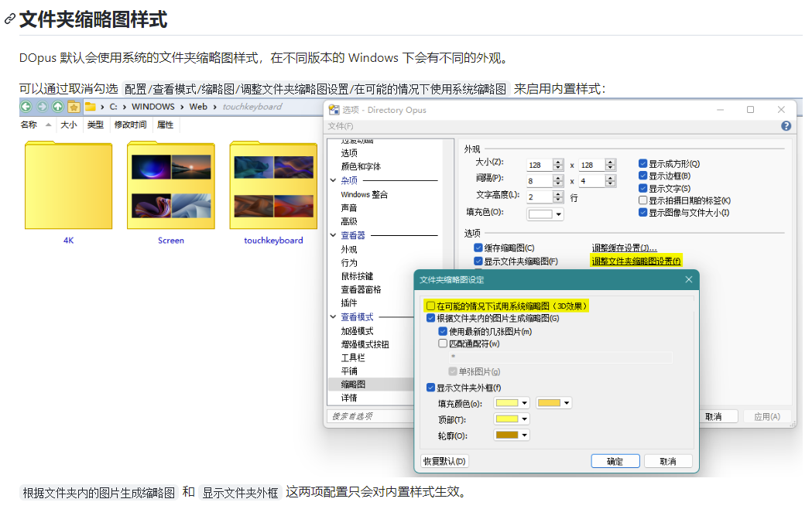Click the green Back navigation arrow
This screenshot has width=812, height=516.
[26, 107]
